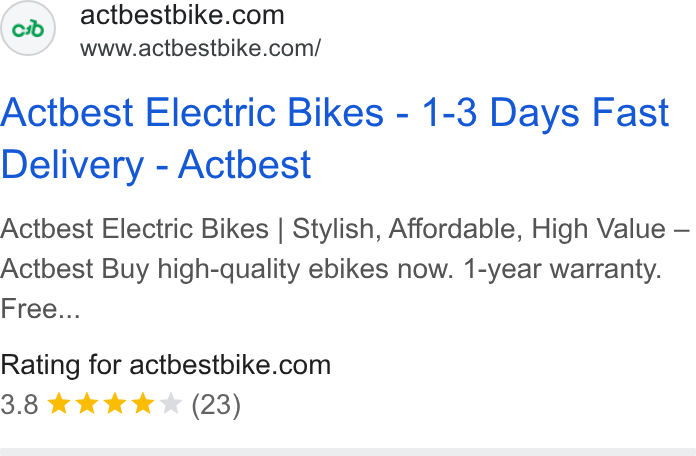Image resolution: width=696 pixels, height=456 pixels.
Task: Click the green Actbest favicon logo
Action: [x=28, y=29]
